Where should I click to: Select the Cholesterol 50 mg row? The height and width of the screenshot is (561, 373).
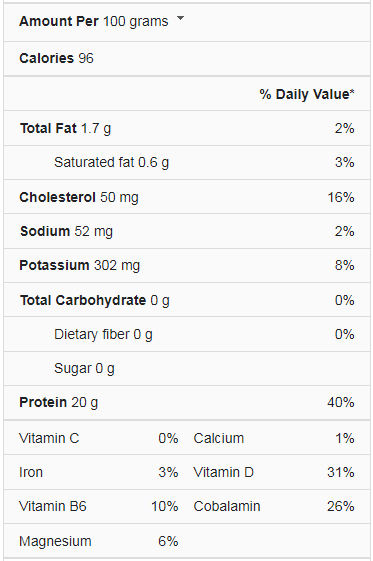pyautogui.click(x=187, y=197)
